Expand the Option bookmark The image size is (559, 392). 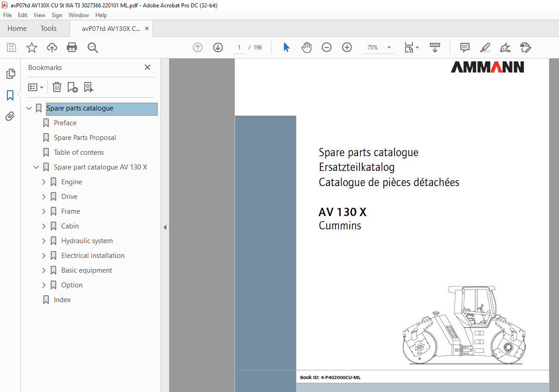[44, 285]
